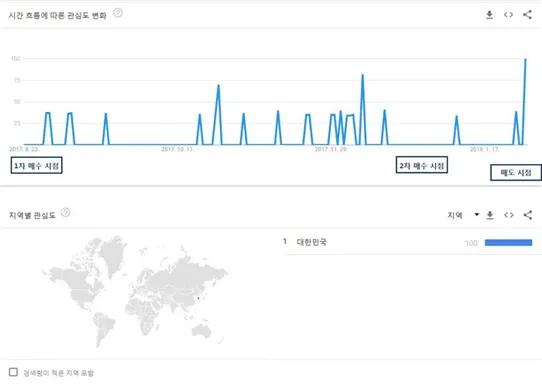The height and width of the screenshot is (389, 542).
Task: Download the interest over time chart data
Action: 489,15
